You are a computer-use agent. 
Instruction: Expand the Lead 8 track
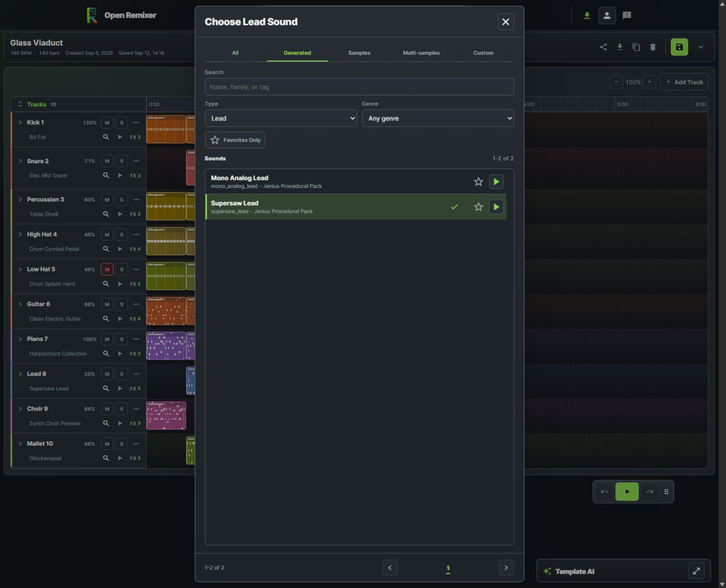pos(20,374)
